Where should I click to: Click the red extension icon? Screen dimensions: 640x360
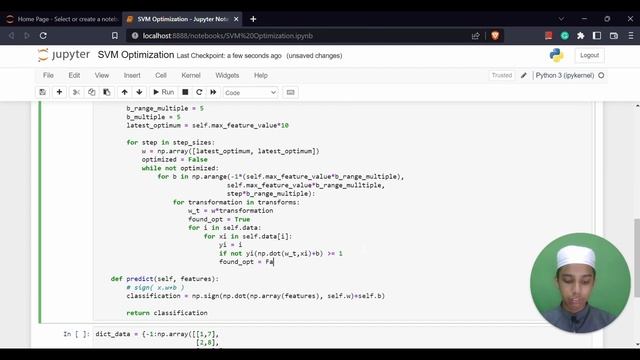pos(549,36)
